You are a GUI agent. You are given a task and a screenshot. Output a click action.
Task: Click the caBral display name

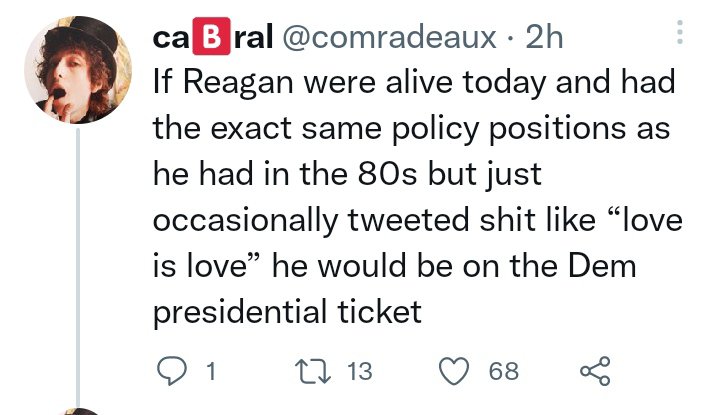point(212,38)
